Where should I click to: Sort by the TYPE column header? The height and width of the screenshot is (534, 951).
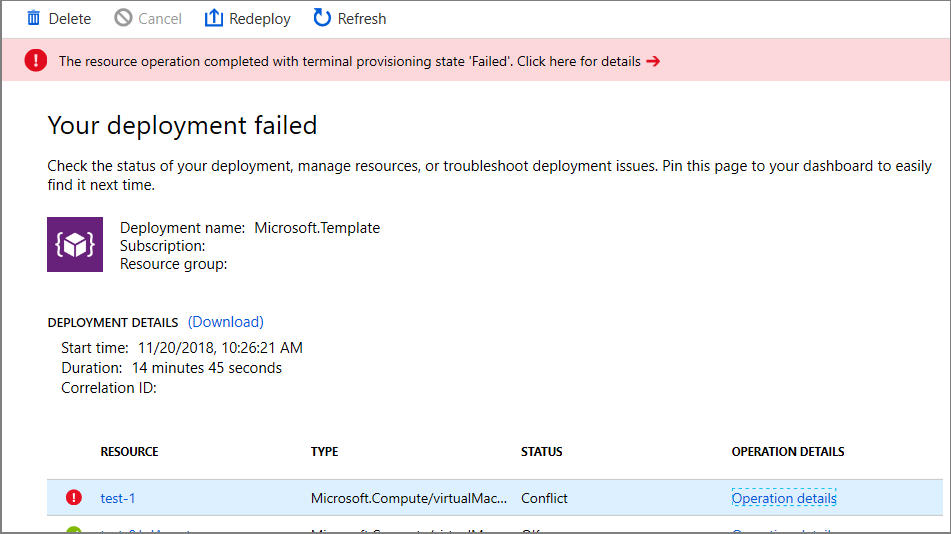tap(324, 452)
